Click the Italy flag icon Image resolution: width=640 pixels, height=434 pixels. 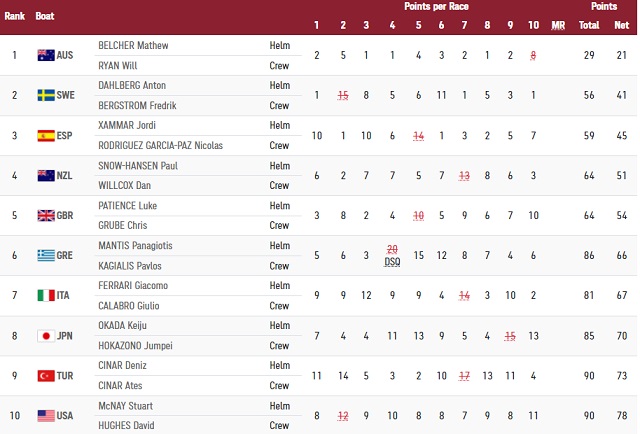click(x=46, y=295)
